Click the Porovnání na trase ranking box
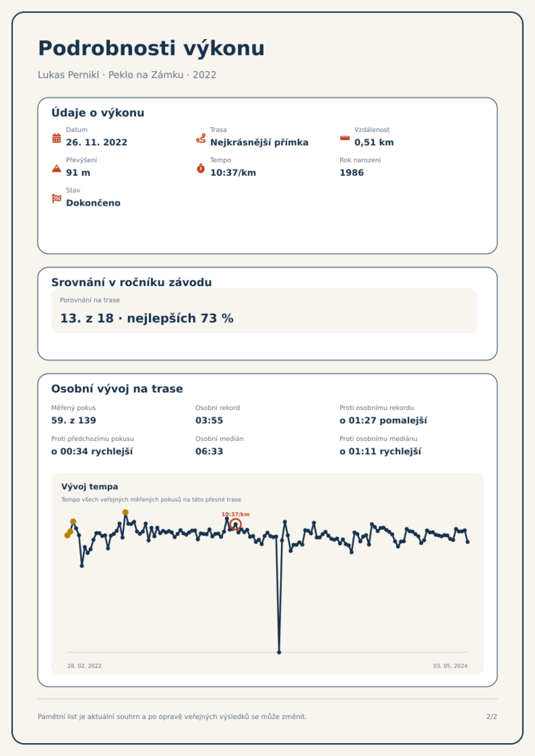535x756 pixels. [264, 310]
